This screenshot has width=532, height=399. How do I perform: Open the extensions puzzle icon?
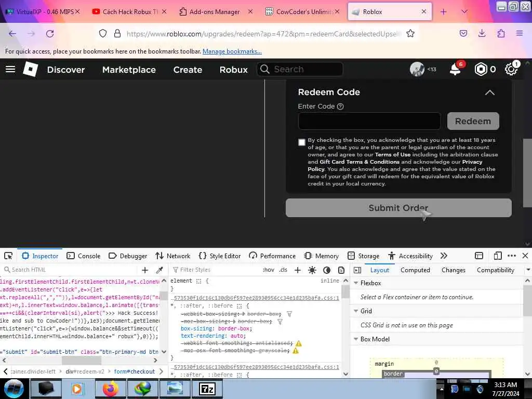click(501, 33)
